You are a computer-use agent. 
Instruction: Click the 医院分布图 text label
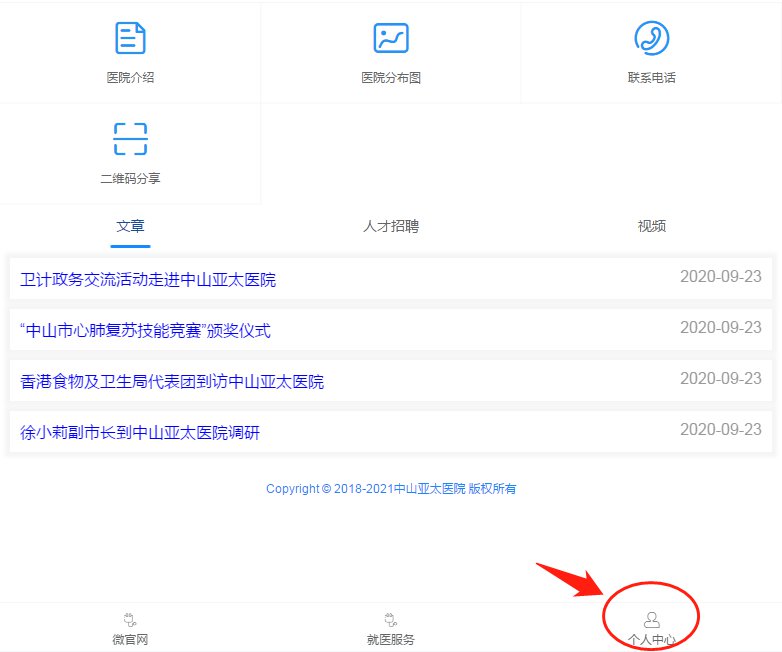391,78
